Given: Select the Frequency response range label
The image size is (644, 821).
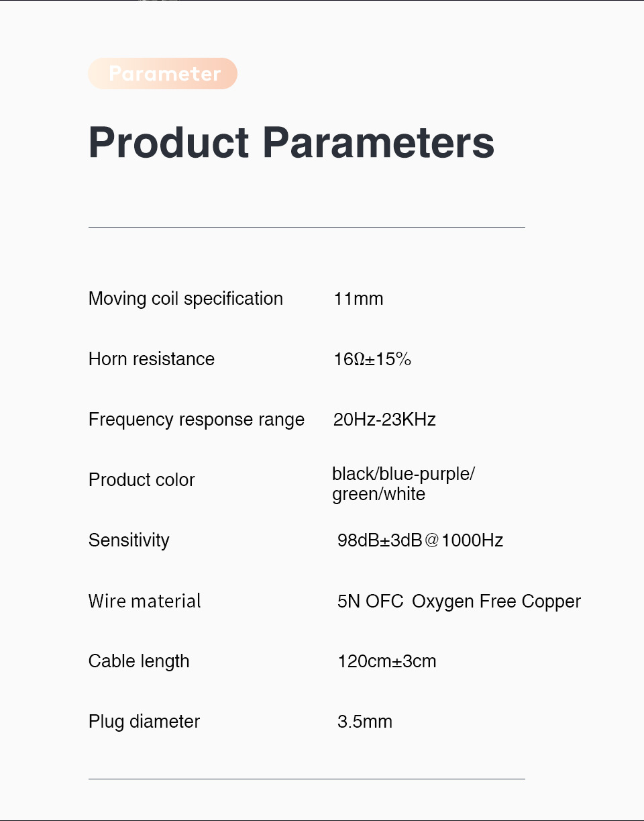Looking at the screenshot, I should (197, 420).
